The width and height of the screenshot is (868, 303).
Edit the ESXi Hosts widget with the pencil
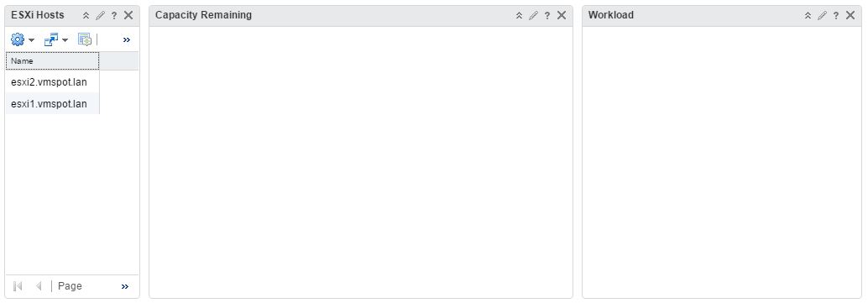[100, 15]
